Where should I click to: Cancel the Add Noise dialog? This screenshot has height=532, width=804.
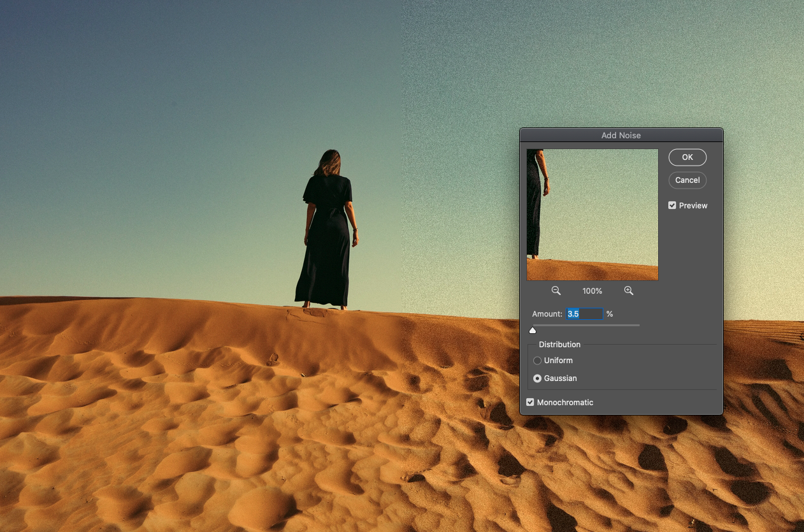(x=687, y=180)
